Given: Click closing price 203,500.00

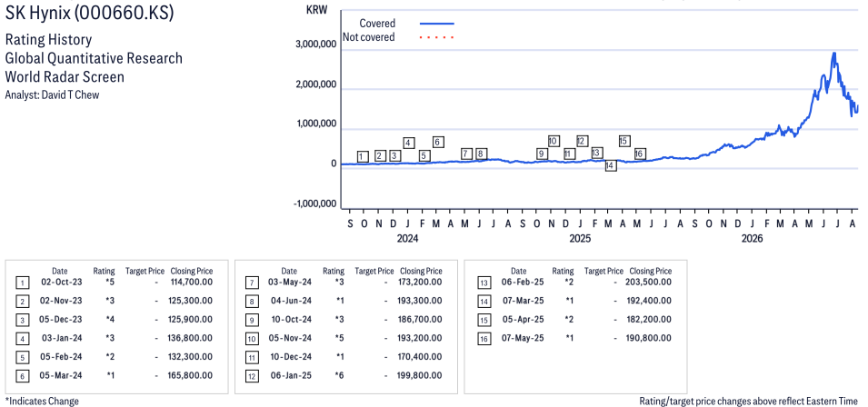Looking at the screenshot, I should pos(650,282).
